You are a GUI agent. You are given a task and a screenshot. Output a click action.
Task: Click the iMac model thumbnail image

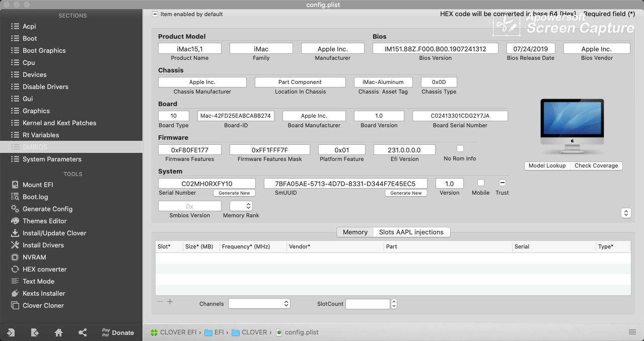[x=573, y=127]
